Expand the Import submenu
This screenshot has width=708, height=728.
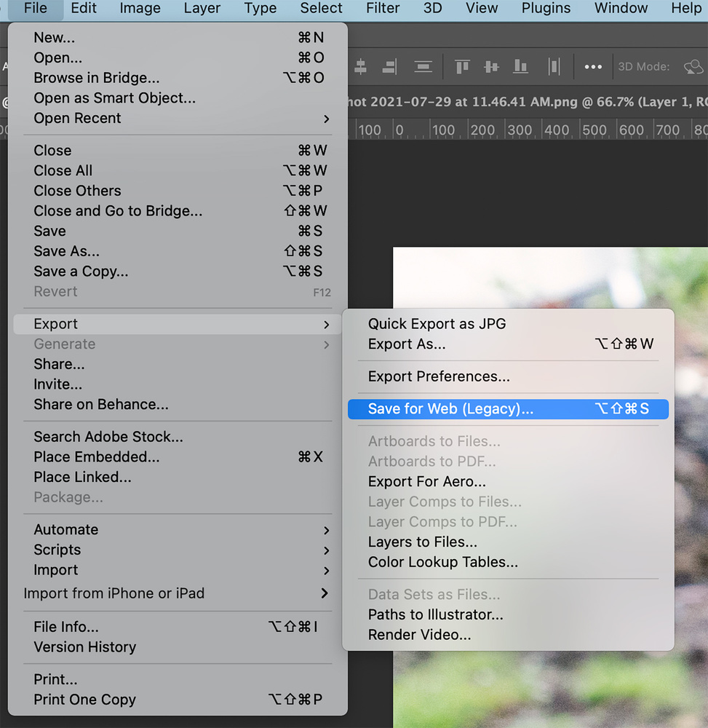tap(326, 570)
